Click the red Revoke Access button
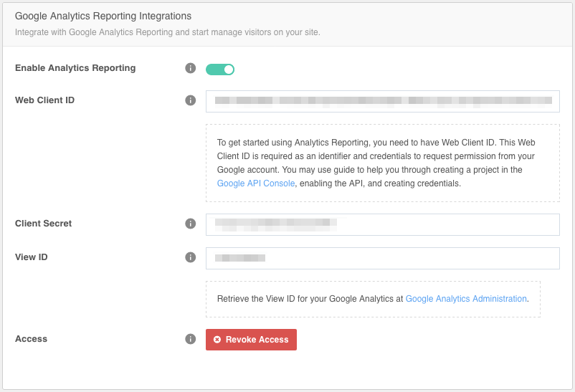The height and width of the screenshot is (392, 575). click(x=251, y=340)
